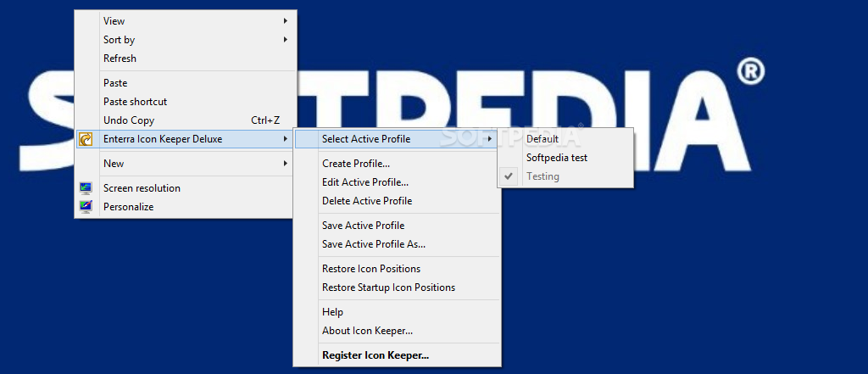Select Restore Startup Icon Positions

397,287
